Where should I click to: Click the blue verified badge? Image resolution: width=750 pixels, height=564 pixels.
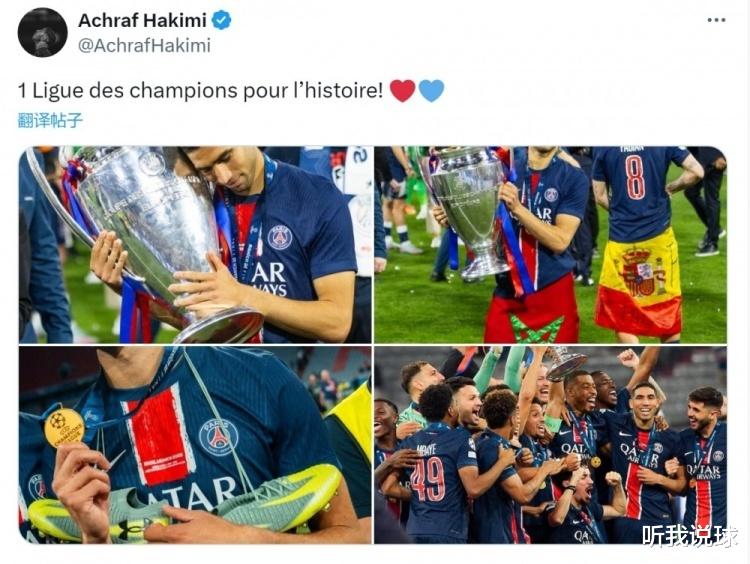click(221, 21)
